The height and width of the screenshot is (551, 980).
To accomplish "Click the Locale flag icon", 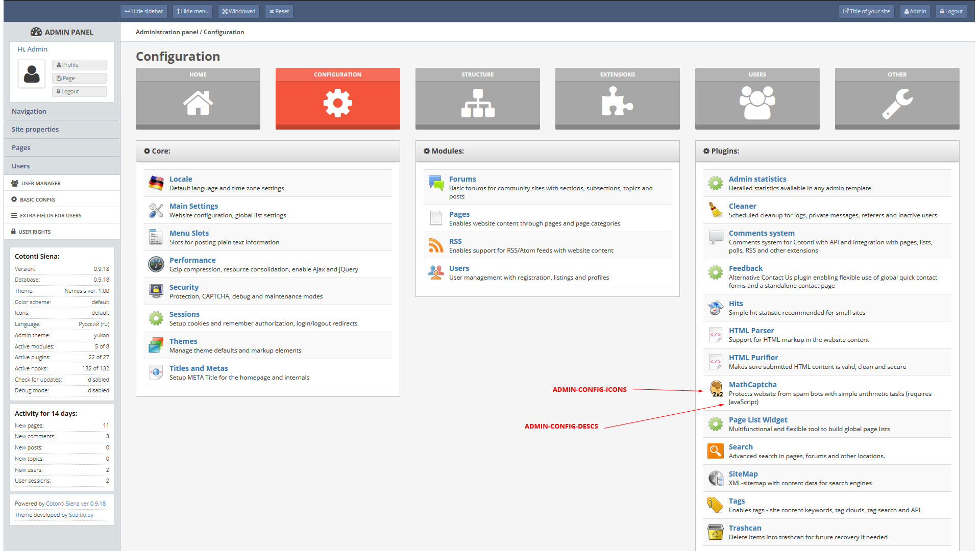I will (x=156, y=183).
